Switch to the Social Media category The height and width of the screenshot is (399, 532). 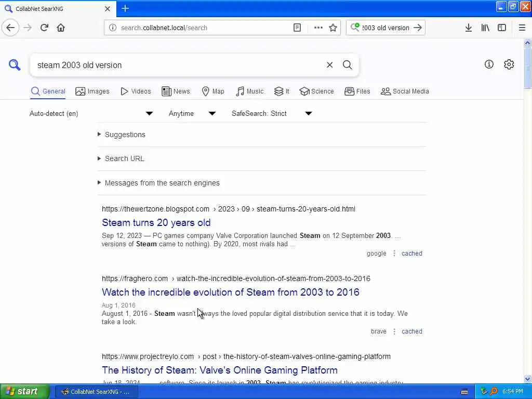[x=405, y=91]
